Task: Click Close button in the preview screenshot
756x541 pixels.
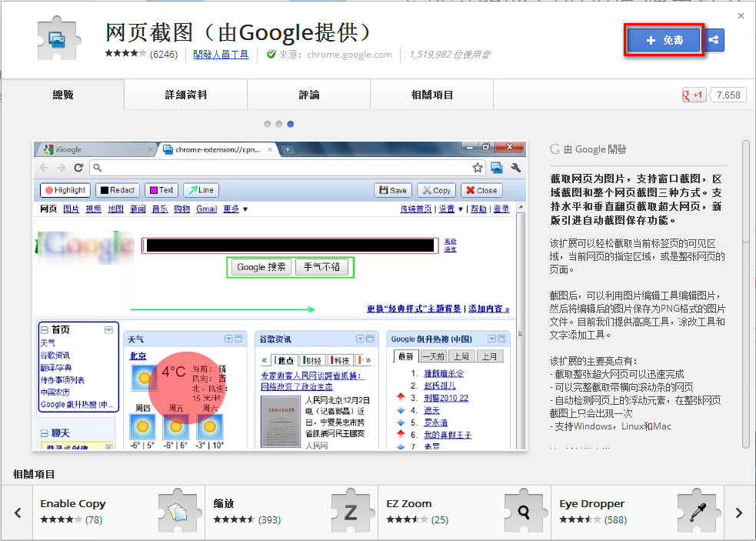Action: point(481,190)
